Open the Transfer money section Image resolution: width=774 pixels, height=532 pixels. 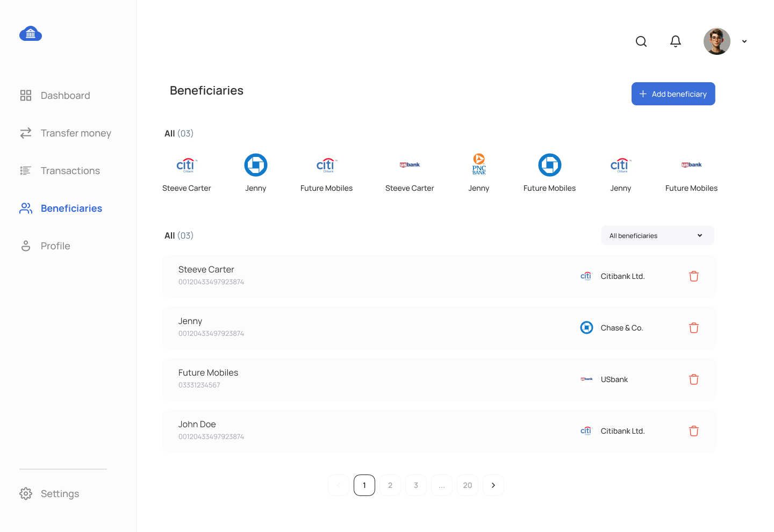point(66,133)
